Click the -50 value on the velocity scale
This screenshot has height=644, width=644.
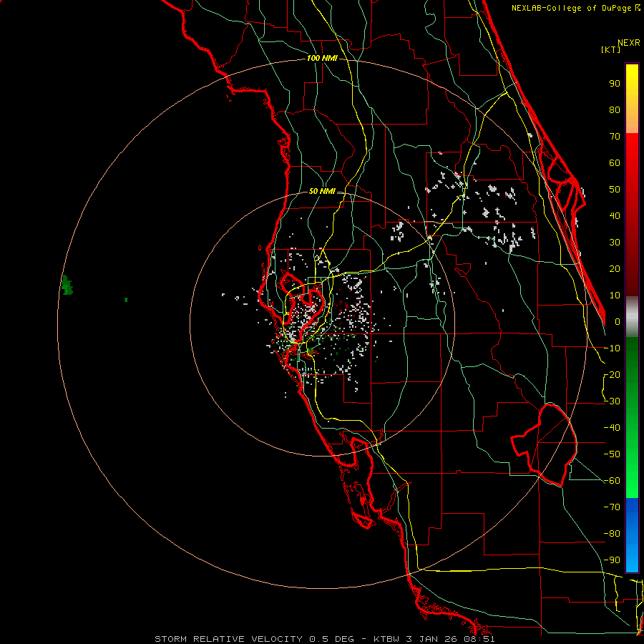pos(612,454)
